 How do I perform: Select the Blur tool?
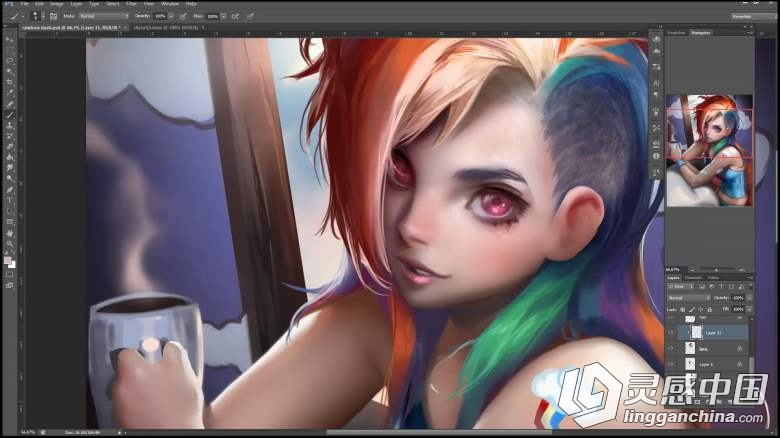9,168
